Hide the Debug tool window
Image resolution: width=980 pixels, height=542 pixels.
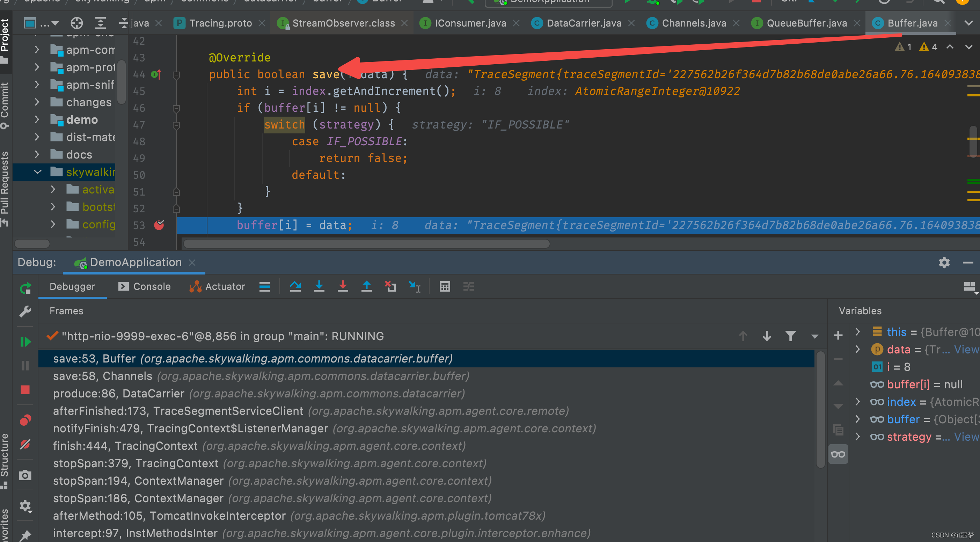pos(968,262)
